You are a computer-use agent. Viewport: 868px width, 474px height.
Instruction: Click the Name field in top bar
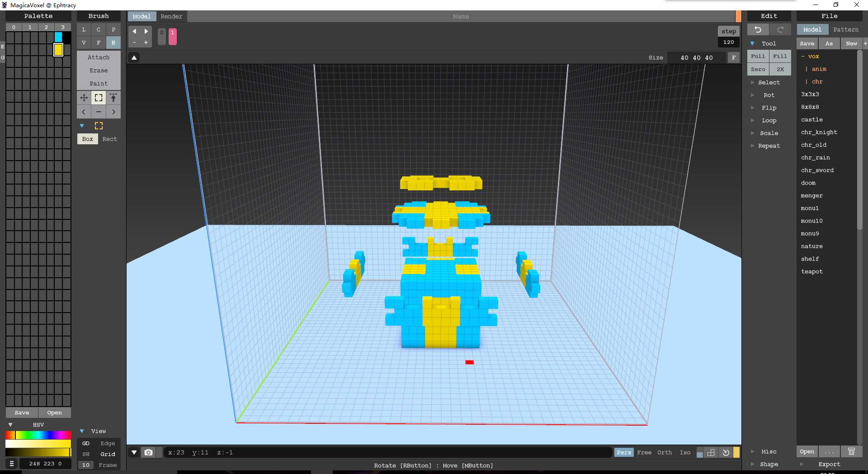point(461,16)
